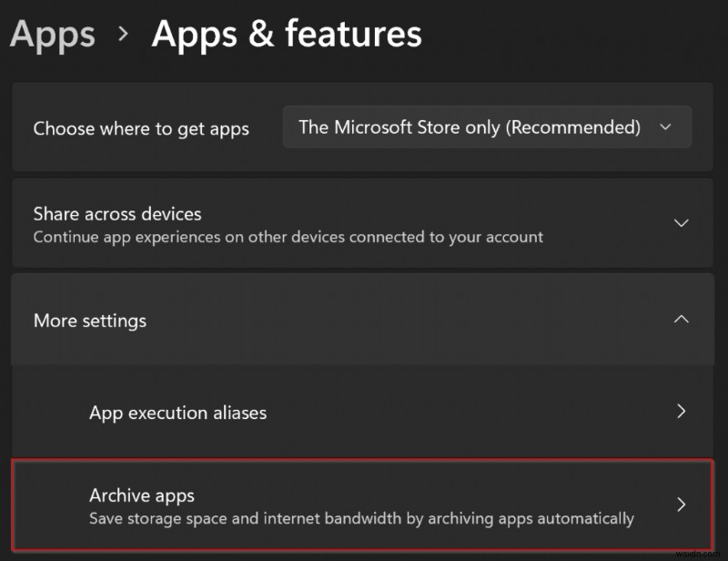Navigate back to Apps via breadcrumb

point(53,35)
